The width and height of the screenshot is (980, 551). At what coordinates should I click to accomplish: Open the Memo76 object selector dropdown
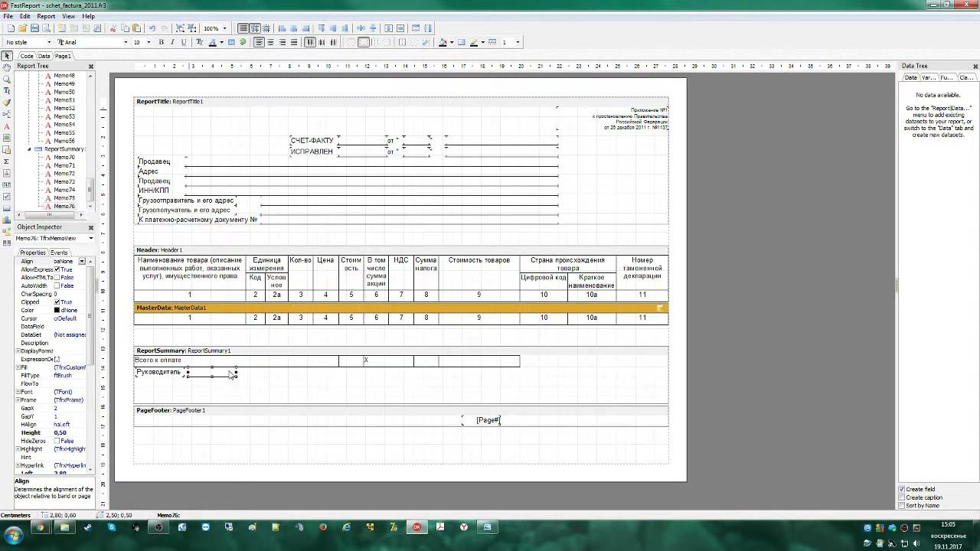(x=91, y=238)
